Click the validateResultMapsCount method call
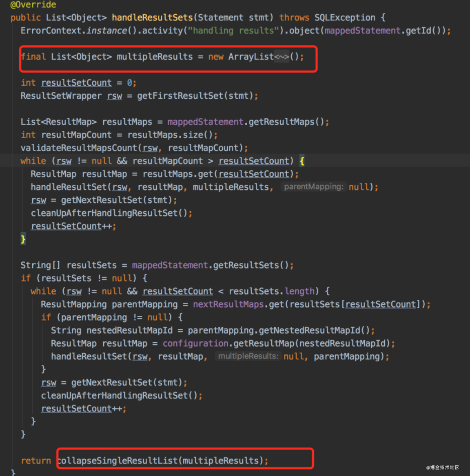 (79, 148)
